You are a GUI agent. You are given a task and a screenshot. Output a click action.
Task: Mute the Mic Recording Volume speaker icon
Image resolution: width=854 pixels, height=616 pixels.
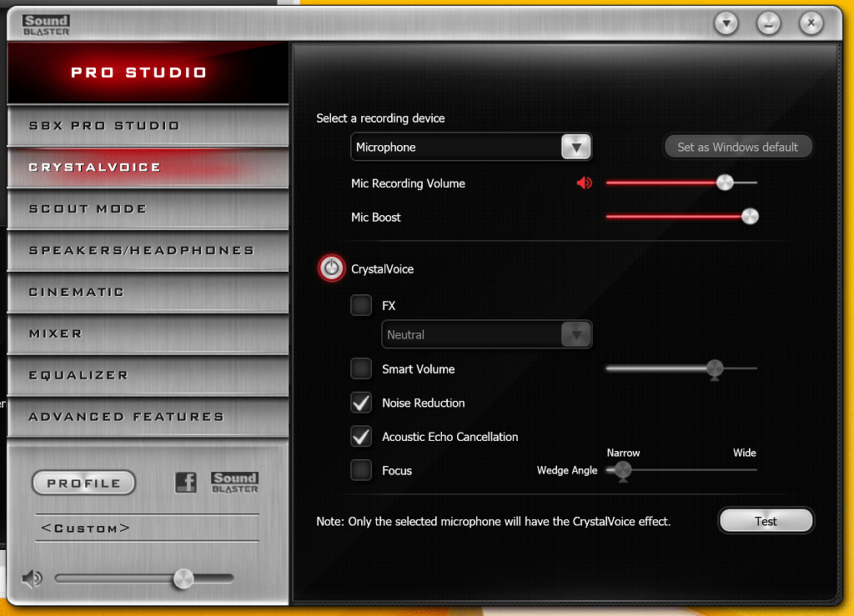(584, 183)
